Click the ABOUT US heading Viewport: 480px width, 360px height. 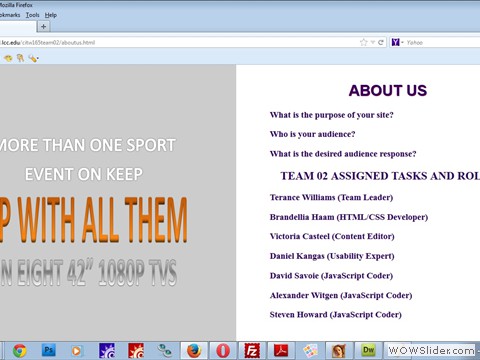pos(388,91)
